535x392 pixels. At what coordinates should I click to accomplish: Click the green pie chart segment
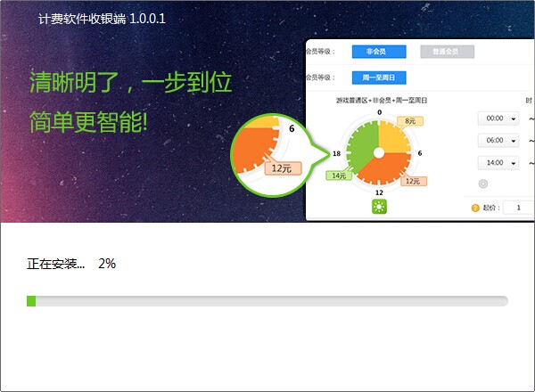pos(362,145)
